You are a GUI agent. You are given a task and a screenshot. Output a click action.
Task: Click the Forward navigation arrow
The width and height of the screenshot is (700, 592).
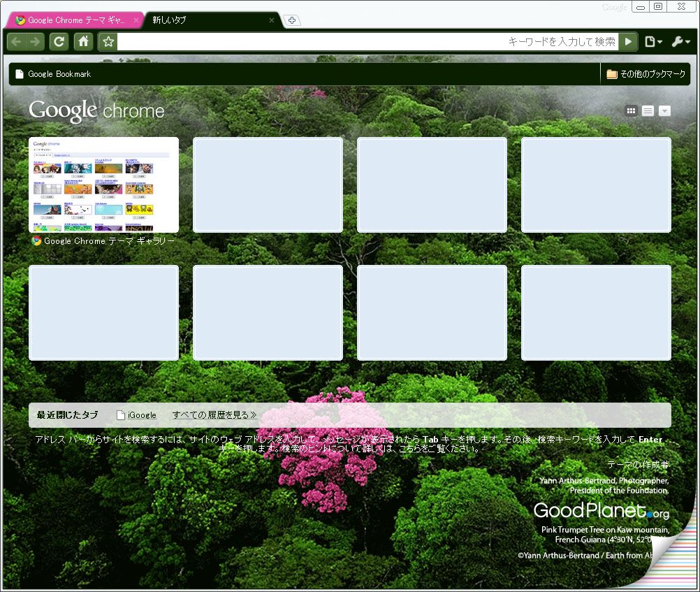click(35, 42)
